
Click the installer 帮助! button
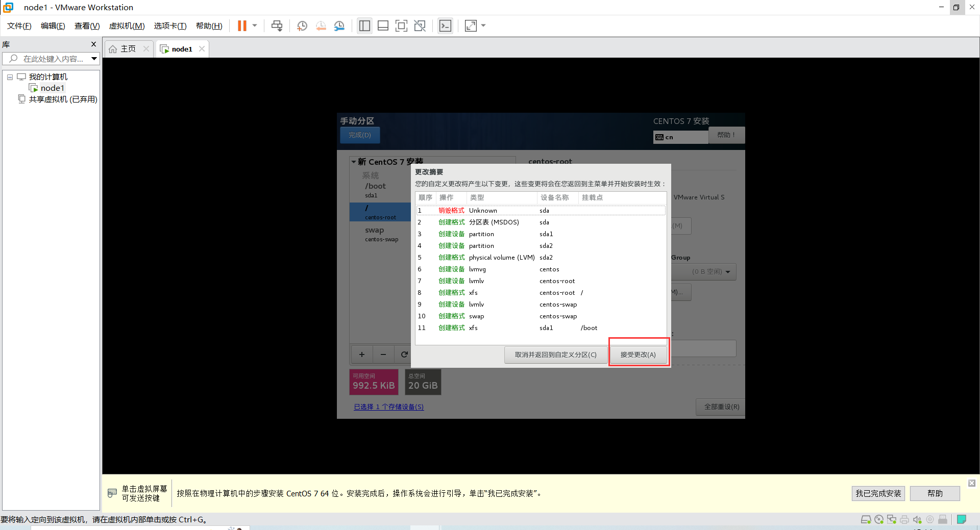click(726, 135)
